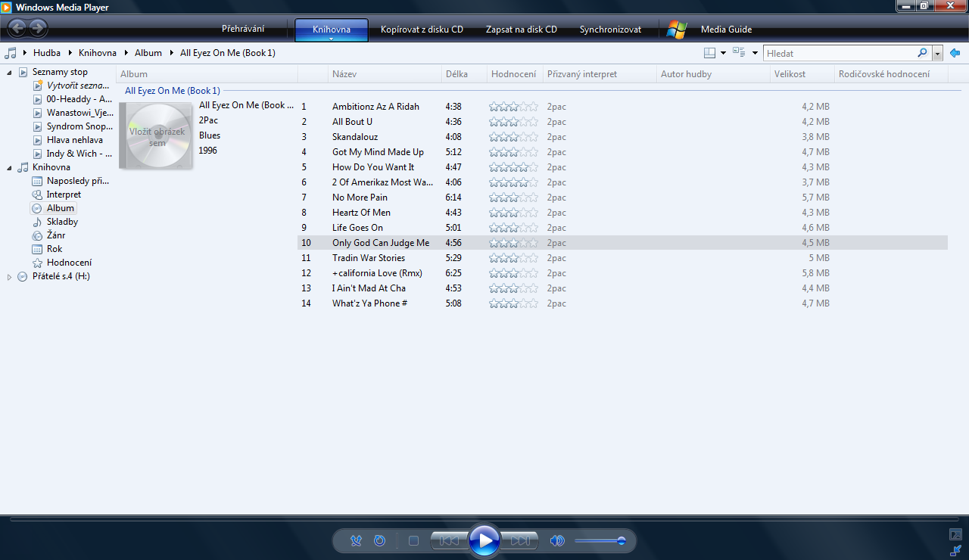Sort by the Rodičovské hodnocení column header
The height and width of the screenshot is (560, 969).
click(891, 74)
